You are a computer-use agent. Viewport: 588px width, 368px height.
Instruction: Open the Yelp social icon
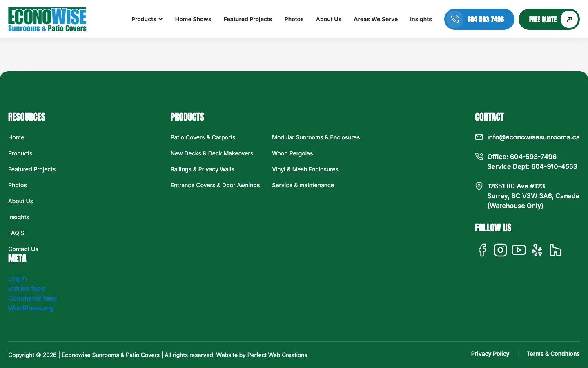(x=537, y=250)
